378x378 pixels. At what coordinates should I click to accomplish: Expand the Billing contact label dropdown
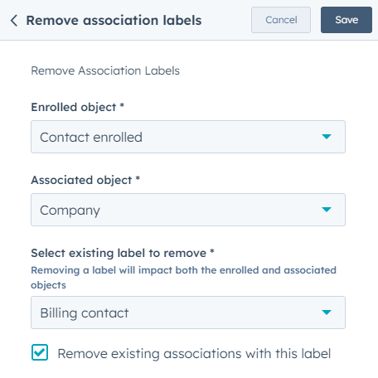188,313
